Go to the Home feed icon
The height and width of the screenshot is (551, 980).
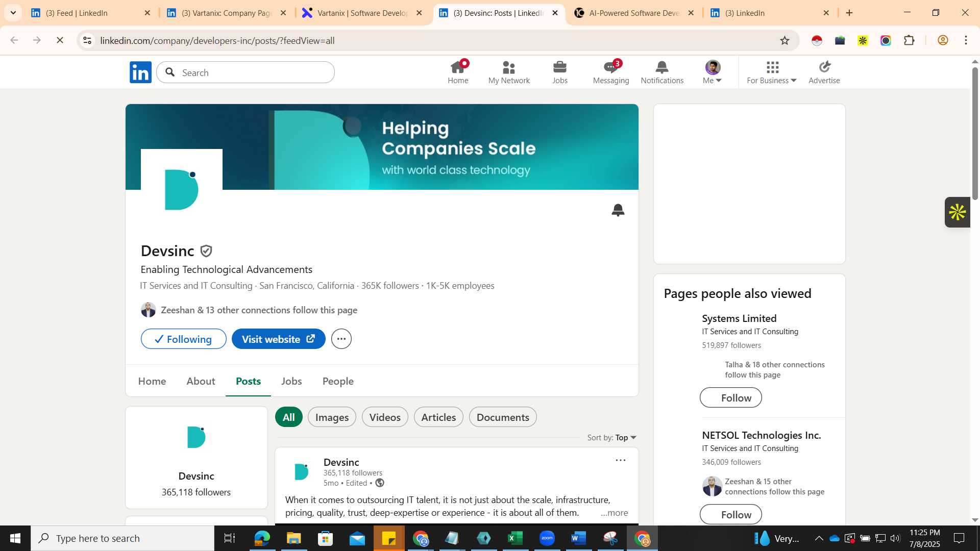click(458, 72)
